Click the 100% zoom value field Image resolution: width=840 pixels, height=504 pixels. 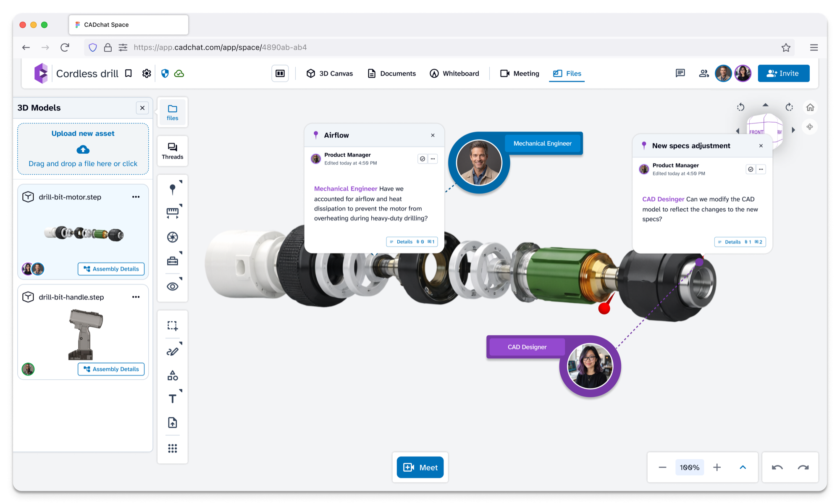689,467
